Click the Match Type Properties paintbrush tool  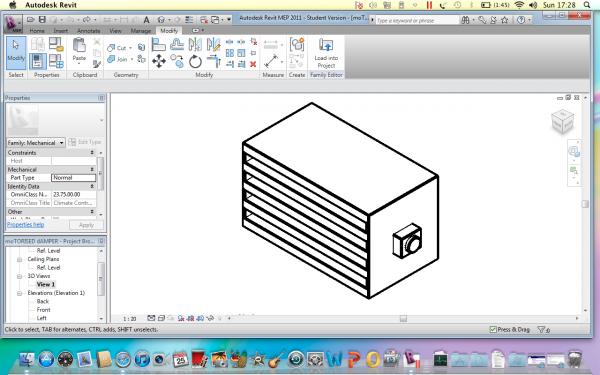point(97,64)
